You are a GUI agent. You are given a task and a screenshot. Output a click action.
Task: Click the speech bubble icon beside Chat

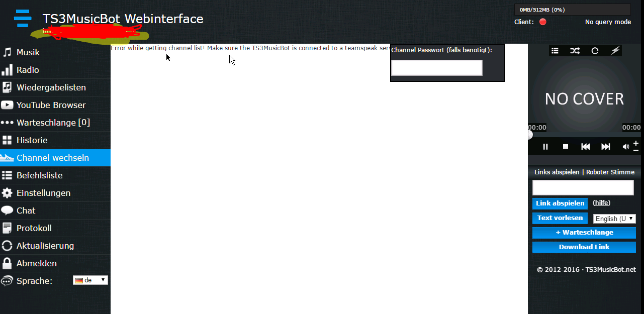[x=7, y=211]
